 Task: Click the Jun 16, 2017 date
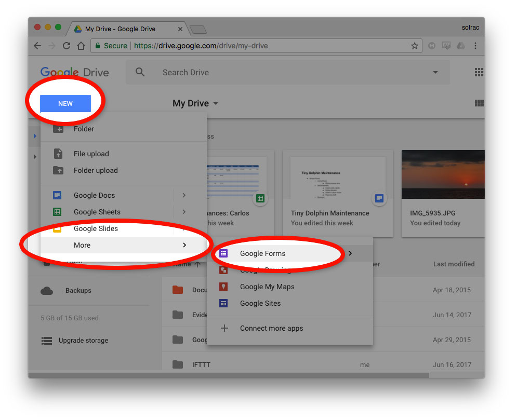click(452, 365)
